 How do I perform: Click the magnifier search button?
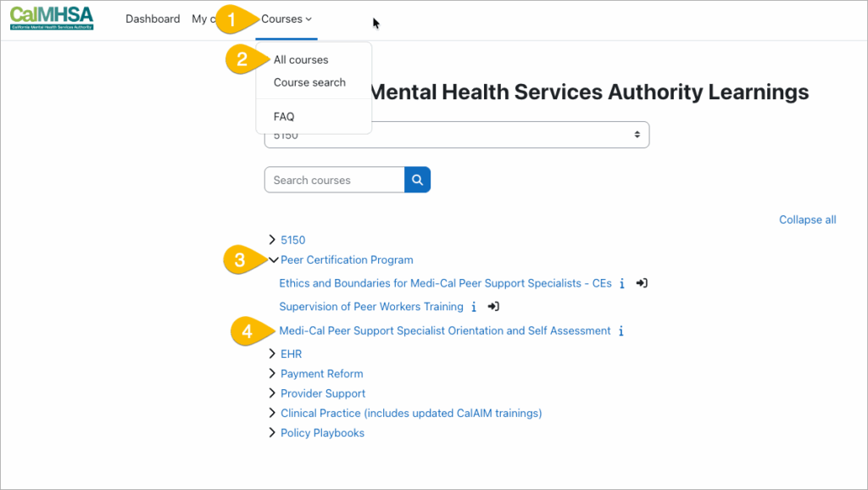pyautogui.click(x=417, y=180)
